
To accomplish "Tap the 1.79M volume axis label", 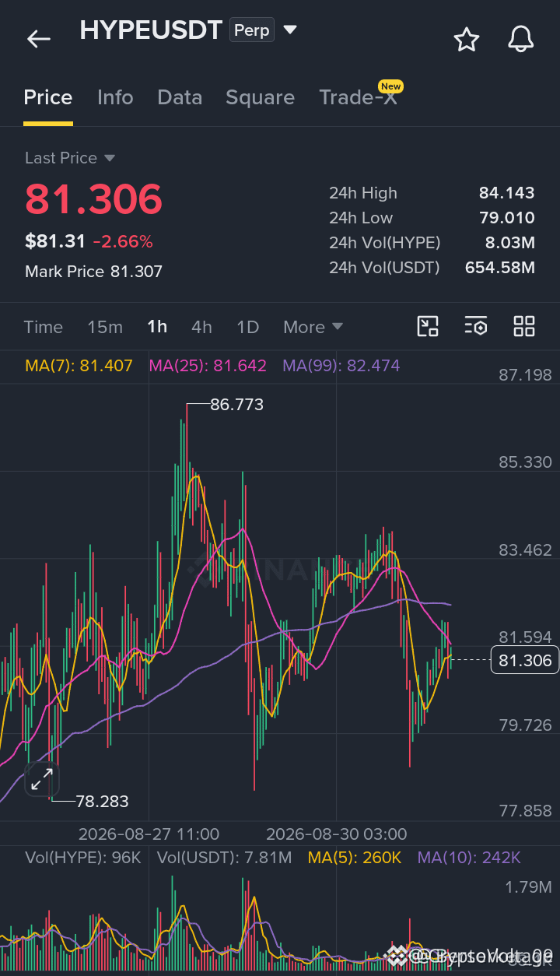I will tap(529, 887).
